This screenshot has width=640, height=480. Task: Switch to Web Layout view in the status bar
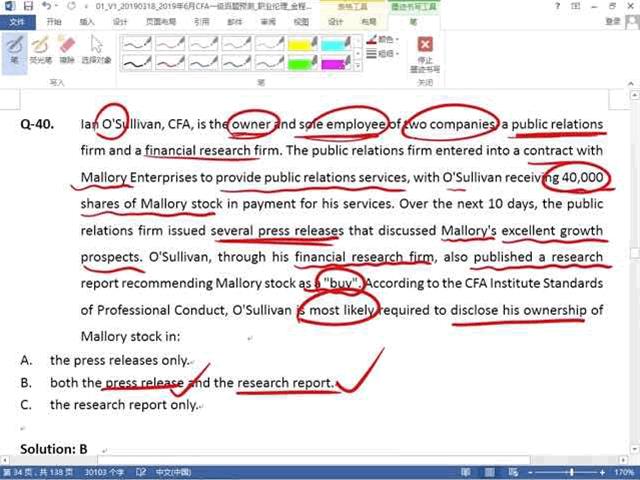point(513,472)
